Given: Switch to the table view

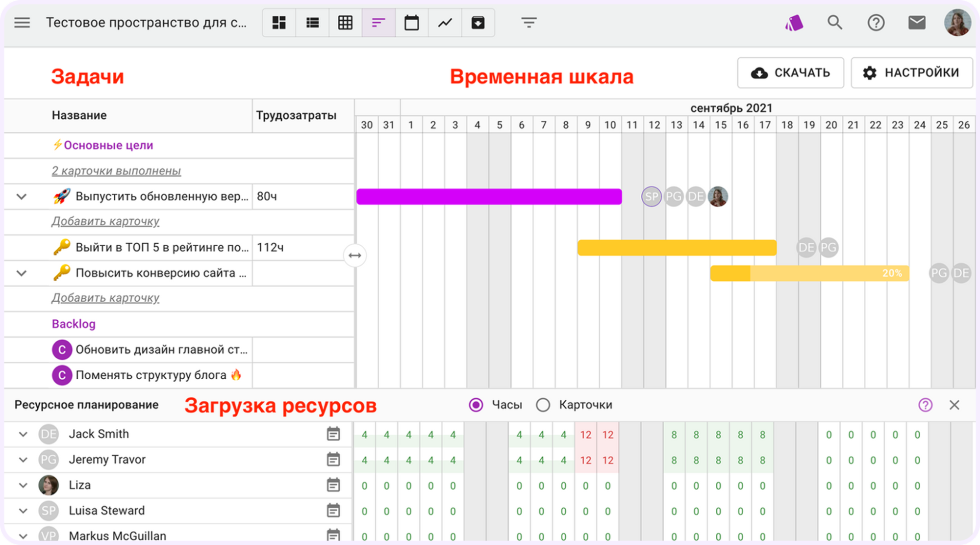Looking at the screenshot, I should click(345, 22).
